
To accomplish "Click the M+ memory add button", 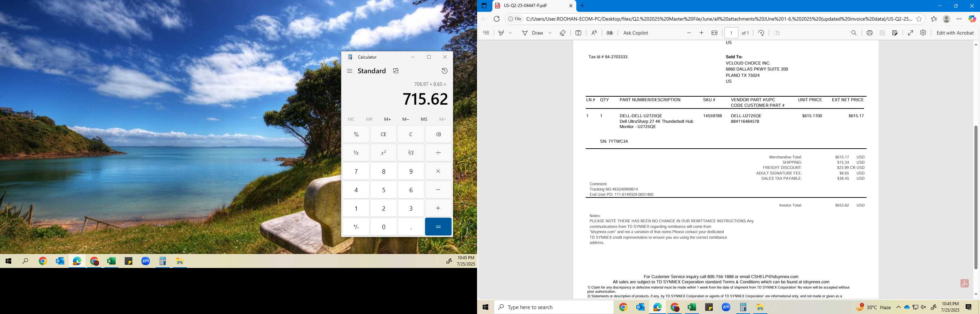I will tap(387, 119).
